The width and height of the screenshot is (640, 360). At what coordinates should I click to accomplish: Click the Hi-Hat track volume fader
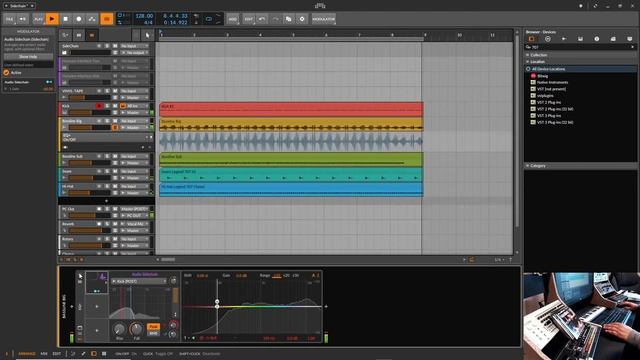(x=89, y=193)
